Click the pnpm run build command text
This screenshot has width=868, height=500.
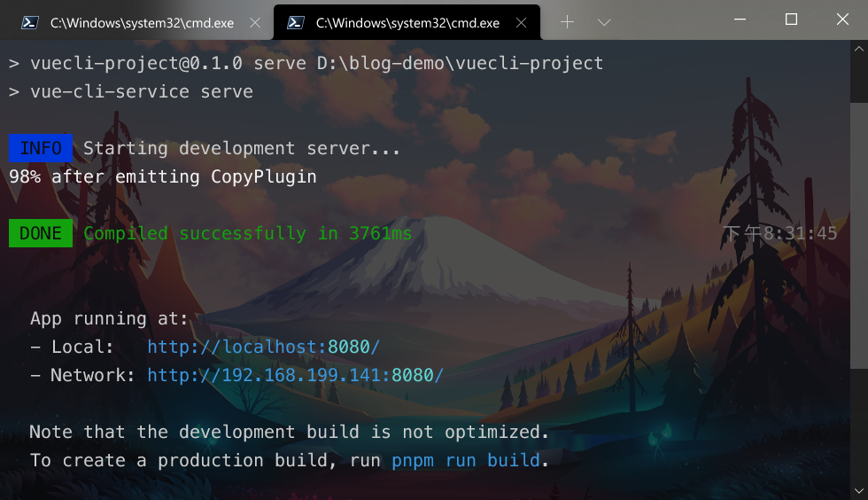pos(466,461)
